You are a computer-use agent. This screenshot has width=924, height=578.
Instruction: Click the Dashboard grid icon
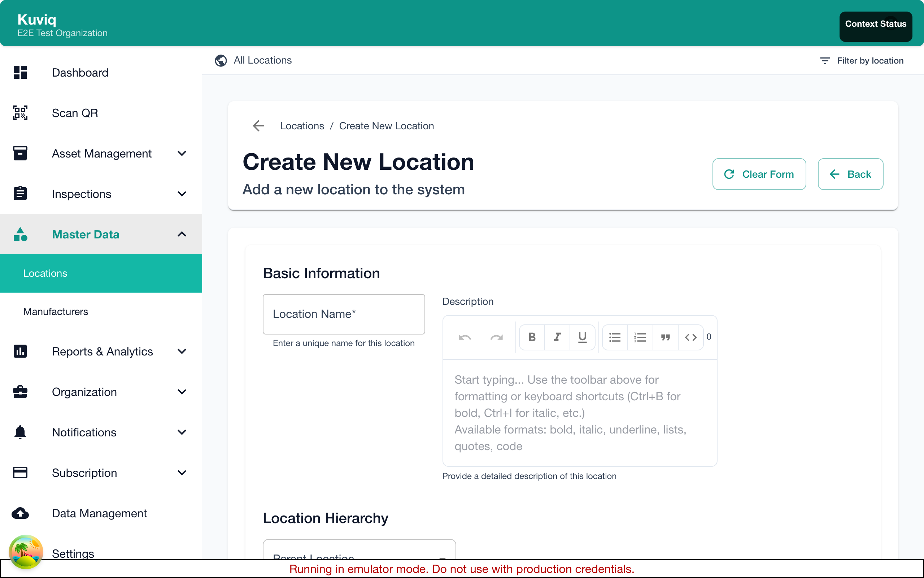20,72
